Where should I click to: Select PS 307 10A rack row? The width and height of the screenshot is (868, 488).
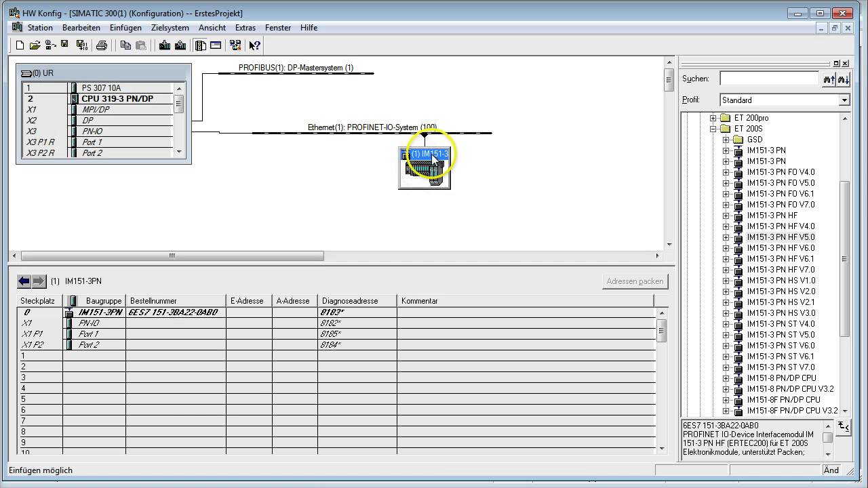99,88
